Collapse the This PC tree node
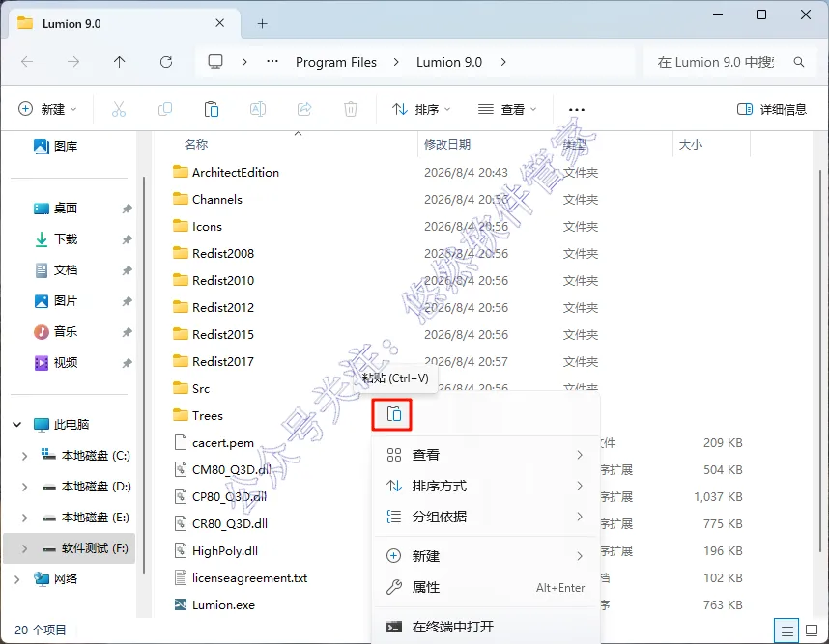 (x=17, y=424)
